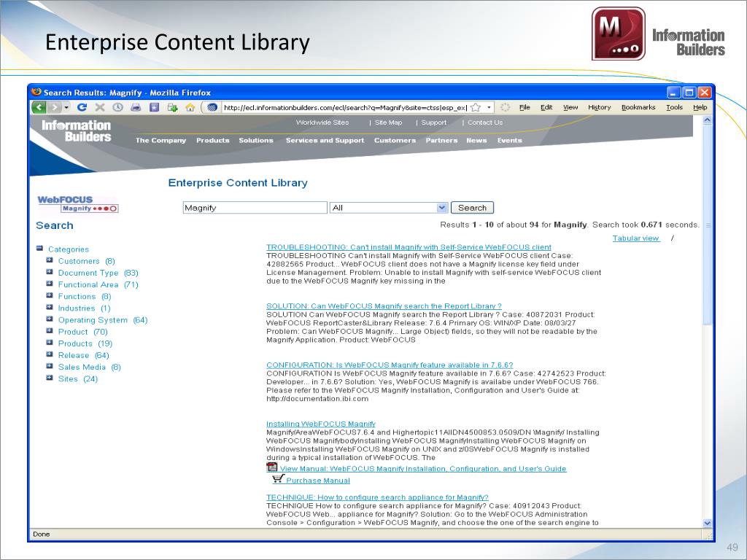Click the Purchase Manual shopping cart icon
The height and width of the screenshot is (560, 747).
(278, 478)
